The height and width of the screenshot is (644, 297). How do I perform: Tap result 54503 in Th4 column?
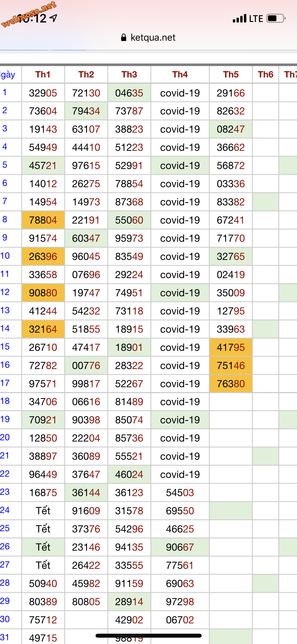pyautogui.click(x=180, y=493)
